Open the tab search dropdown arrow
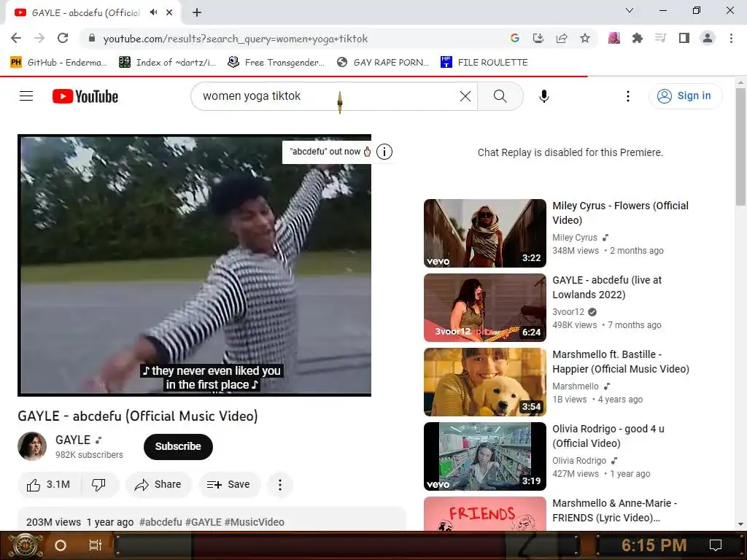This screenshot has height=560, width=747. pyautogui.click(x=630, y=10)
